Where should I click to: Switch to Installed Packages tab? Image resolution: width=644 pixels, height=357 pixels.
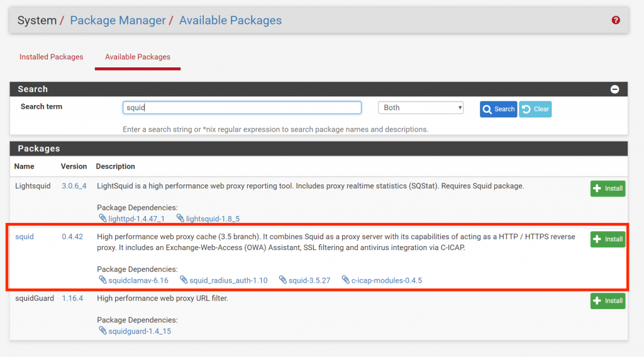pyautogui.click(x=52, y=57)
